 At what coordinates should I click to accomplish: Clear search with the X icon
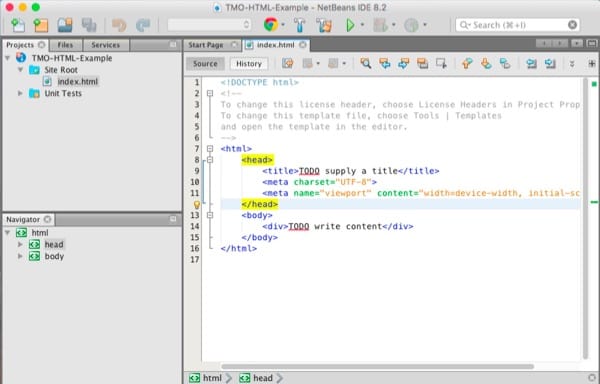point(572,25)
